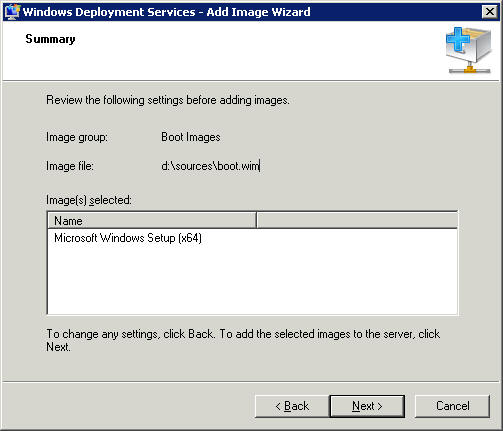Go back with the Back button

[292, 406]
